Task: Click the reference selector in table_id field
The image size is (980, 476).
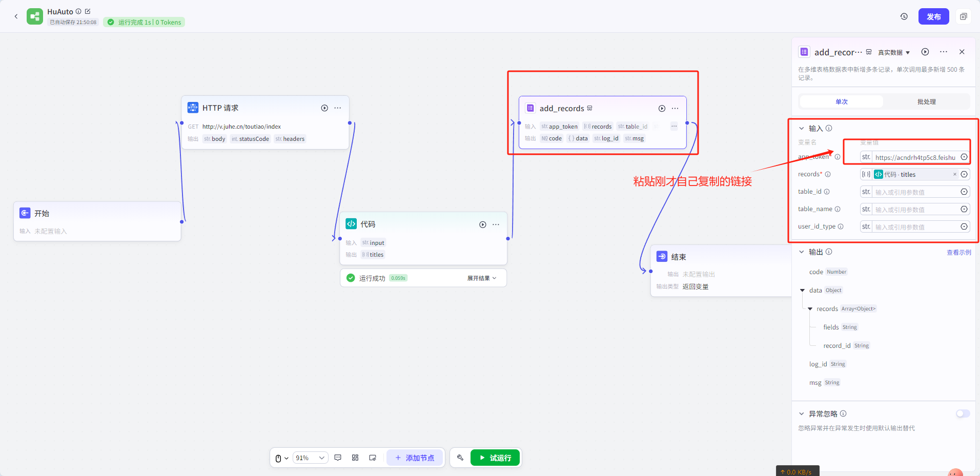Action: [x=964, y=192]
